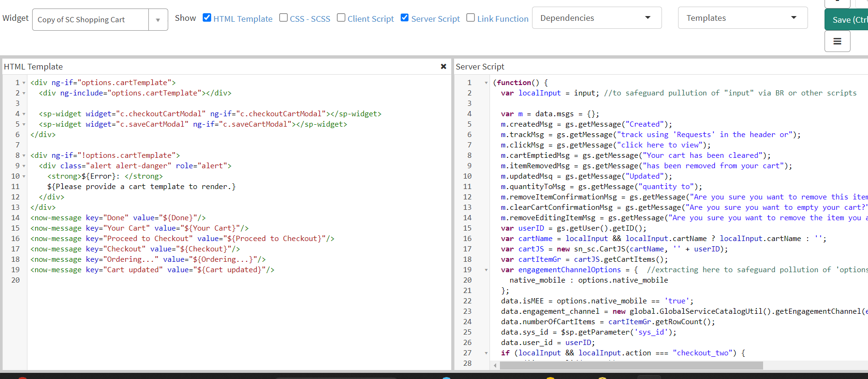Collapse HTML line 10 fold arrow

click(x=24, y=176)
